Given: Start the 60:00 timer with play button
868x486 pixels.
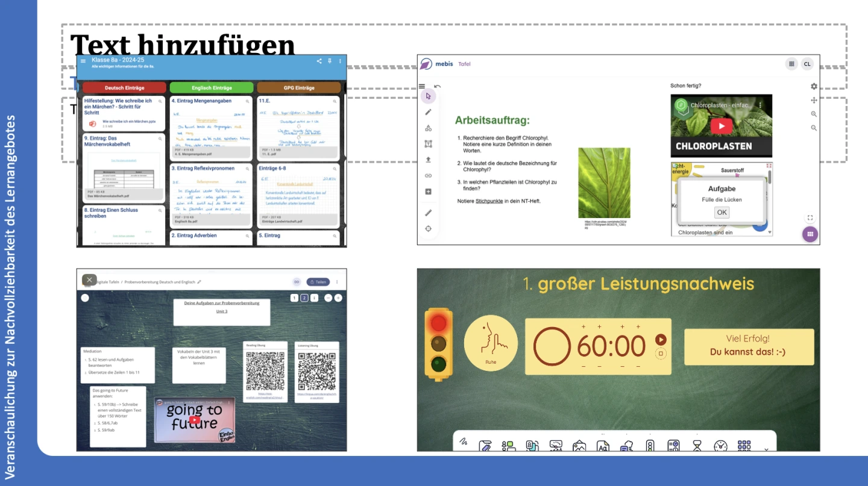Looking at the screenshot, I should coord(661,340).
